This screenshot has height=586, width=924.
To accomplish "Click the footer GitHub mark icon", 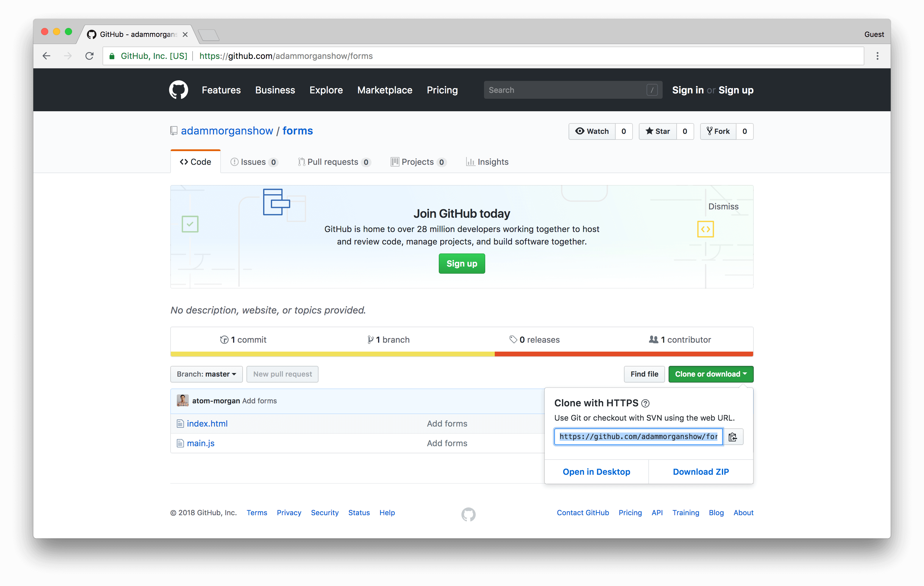I will tap(468, 514).
